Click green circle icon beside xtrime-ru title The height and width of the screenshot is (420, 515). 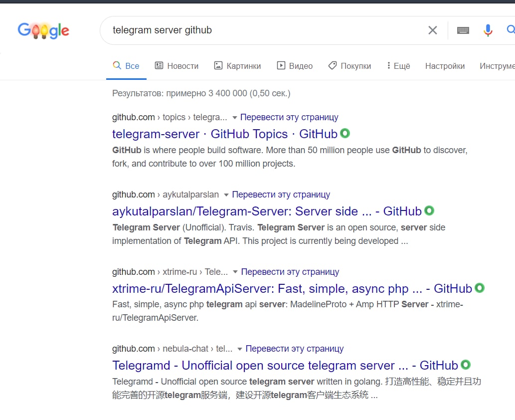coord(480,288)
